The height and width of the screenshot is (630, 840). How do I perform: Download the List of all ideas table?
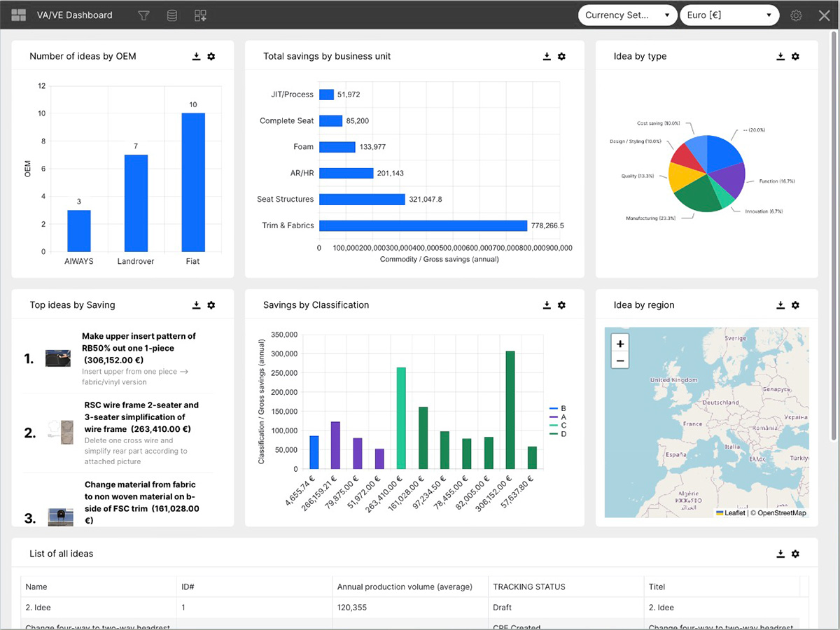click(x=780, y=554)
